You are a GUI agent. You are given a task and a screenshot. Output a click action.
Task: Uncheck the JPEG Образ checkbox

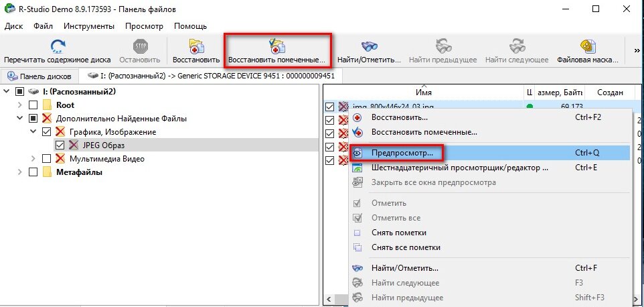click(x=60, y=145)
